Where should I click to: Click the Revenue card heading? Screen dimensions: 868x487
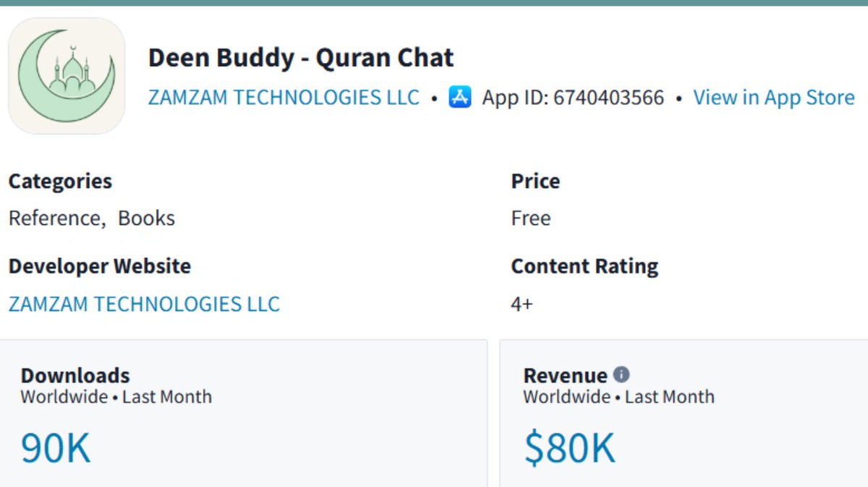(565, 376)
